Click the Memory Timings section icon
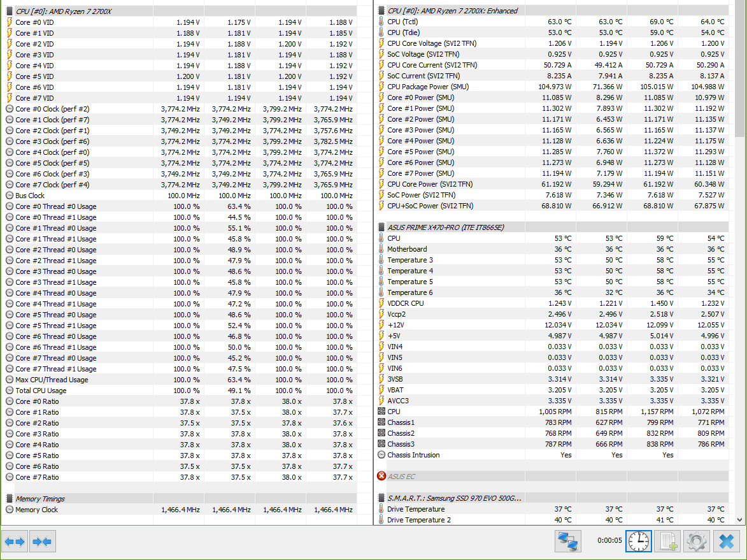This screenshot has height=560, width=747. coord(10,498)
